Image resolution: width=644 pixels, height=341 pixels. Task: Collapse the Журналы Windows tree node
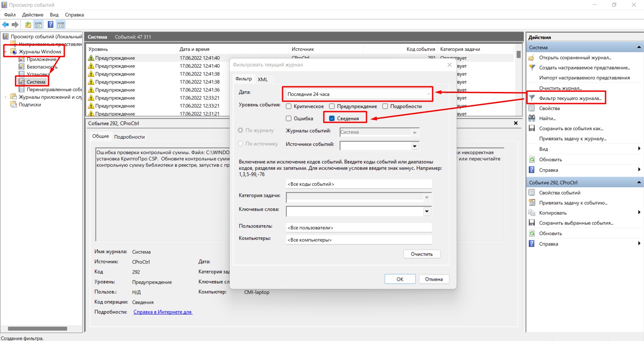point(5,52)
